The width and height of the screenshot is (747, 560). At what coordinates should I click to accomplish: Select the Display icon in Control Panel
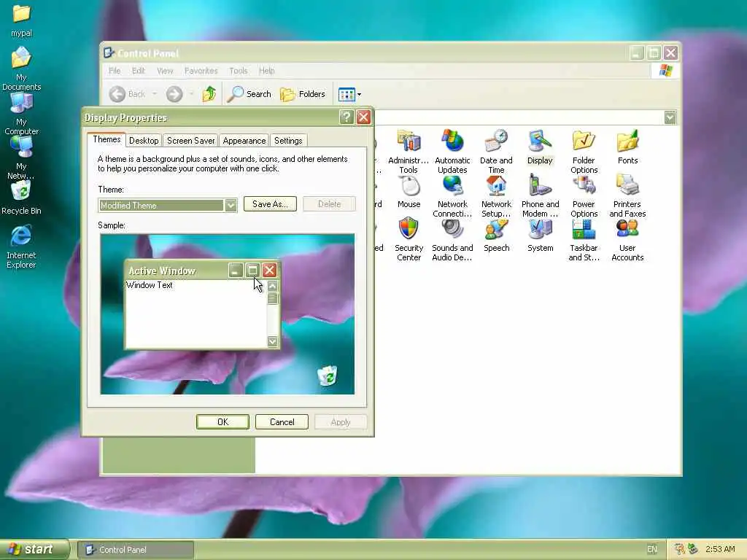tap(540, 147)
